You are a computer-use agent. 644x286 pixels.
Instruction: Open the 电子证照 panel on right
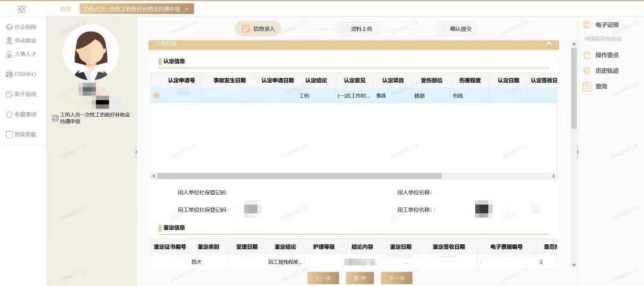click(606, 25)
